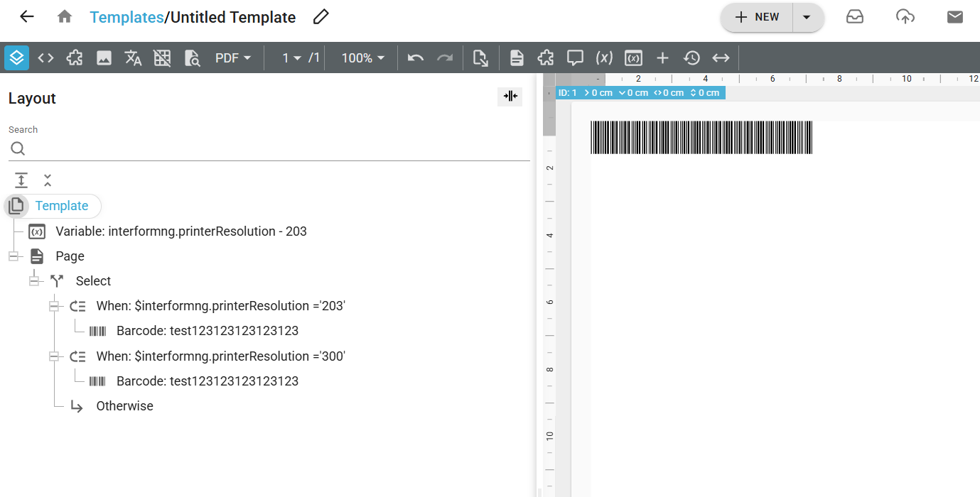Click the puzzle-piece icon next to add page
This screenshot has height=497, width=980.
546,58
